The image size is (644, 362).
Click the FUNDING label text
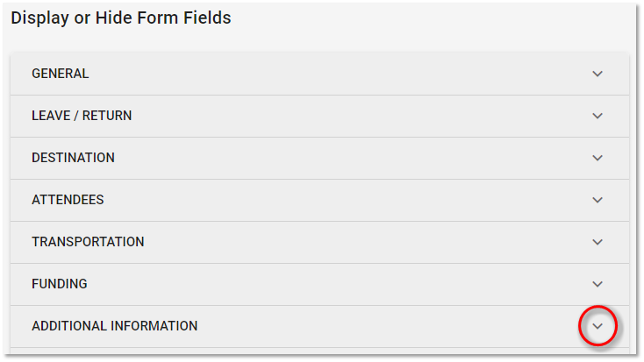coord(60,284)
